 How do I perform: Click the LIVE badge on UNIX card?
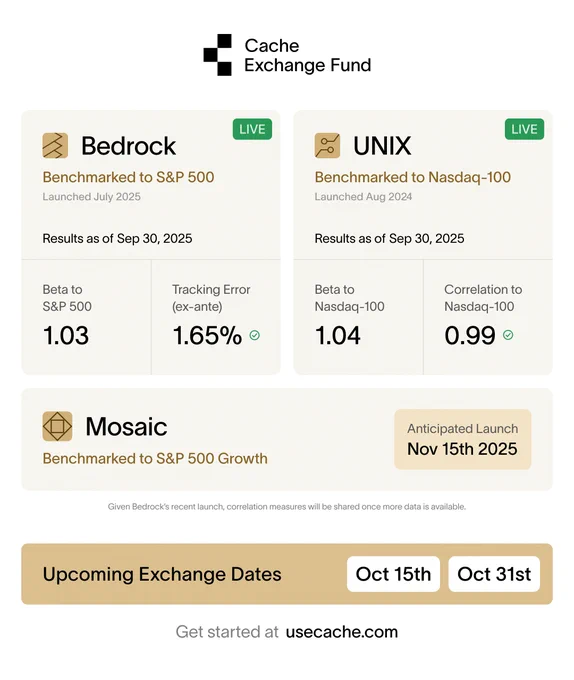coord(525,129)
